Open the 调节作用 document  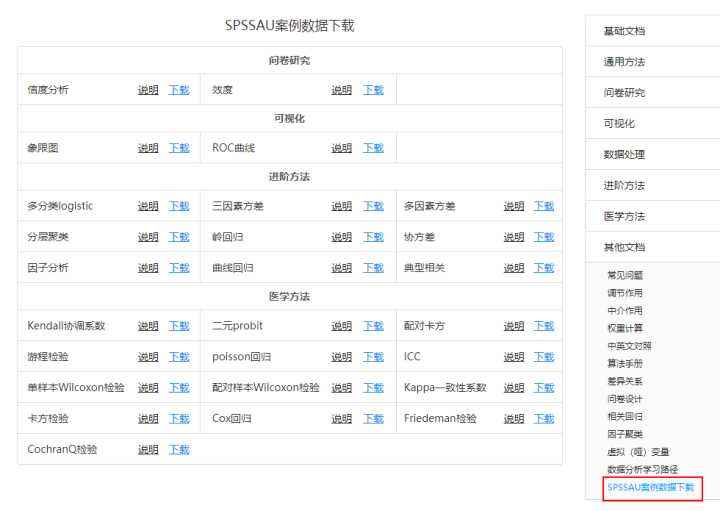(x=625, y=293)
